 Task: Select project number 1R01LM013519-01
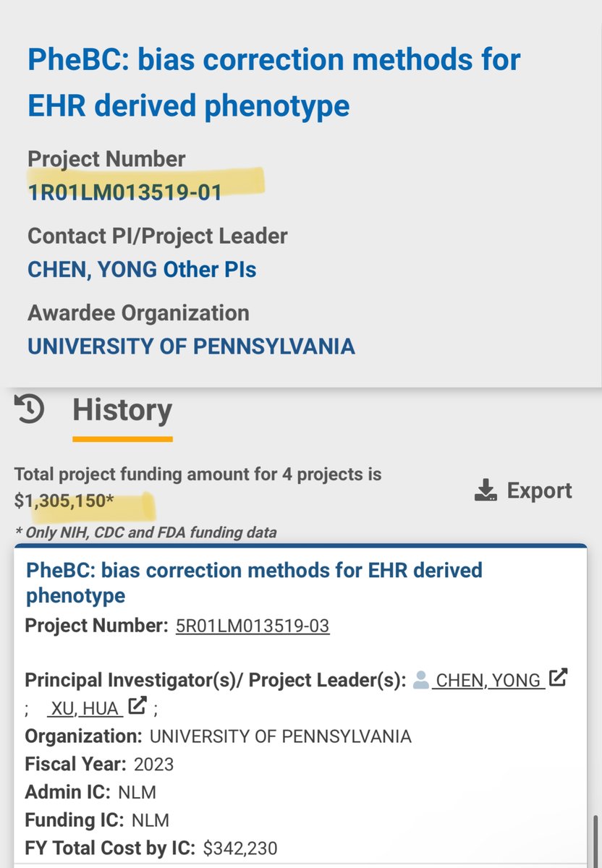click(124, 192)
